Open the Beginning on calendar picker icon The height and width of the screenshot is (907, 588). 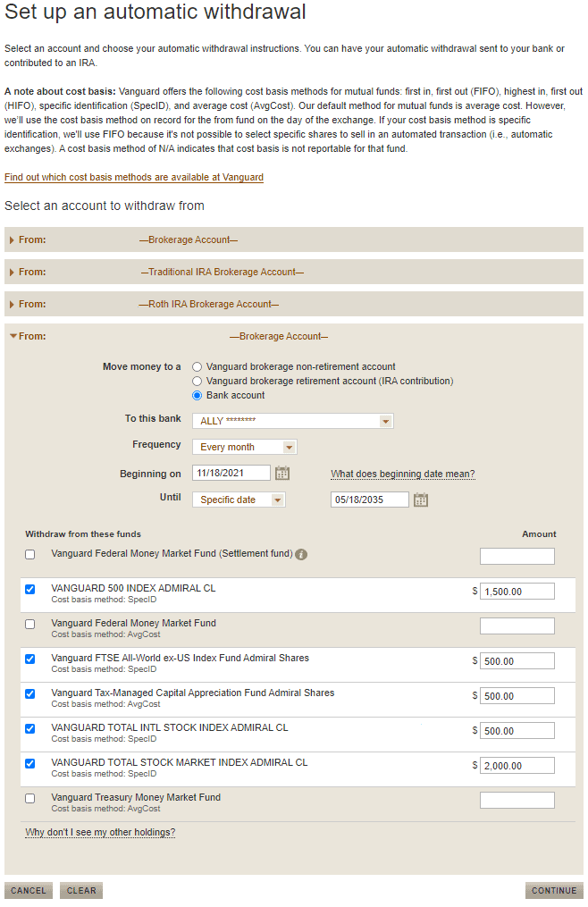pos(281,474)
